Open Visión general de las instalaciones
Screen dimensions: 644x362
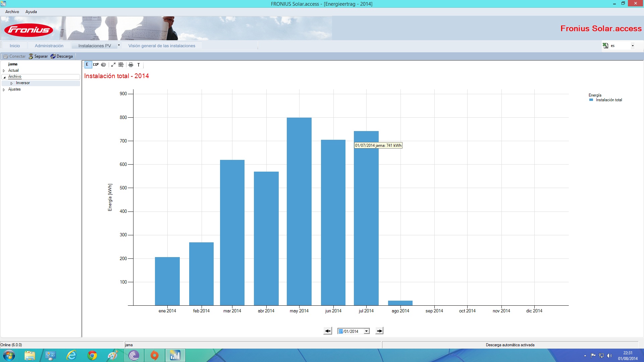pyautogui.click(x=162, y=46)
